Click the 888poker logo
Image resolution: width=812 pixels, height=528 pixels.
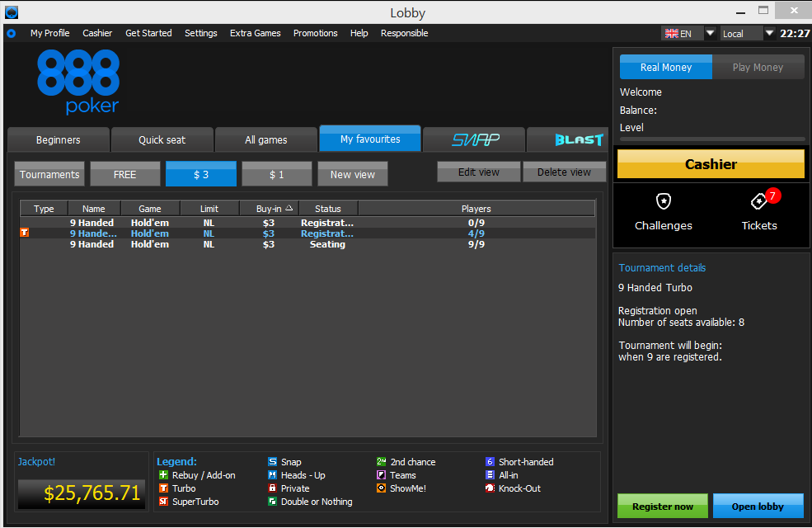(x=78, y=82)
